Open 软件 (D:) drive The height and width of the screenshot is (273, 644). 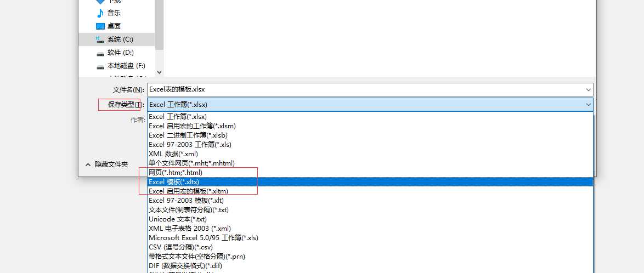pos(120,53)
